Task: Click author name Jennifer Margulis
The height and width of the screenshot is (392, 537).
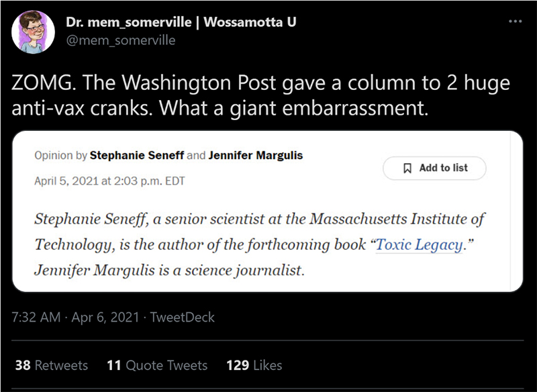Action: tap(255, 156)
